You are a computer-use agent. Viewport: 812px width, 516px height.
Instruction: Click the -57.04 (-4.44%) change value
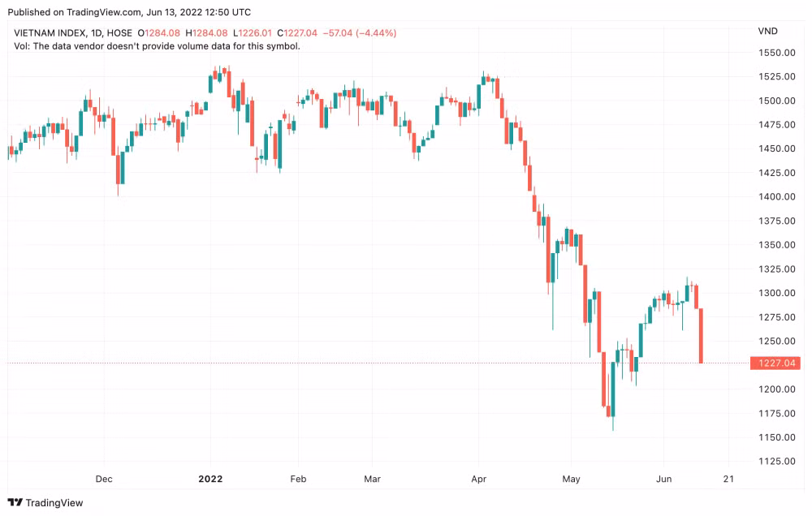(x=360, y=33)
